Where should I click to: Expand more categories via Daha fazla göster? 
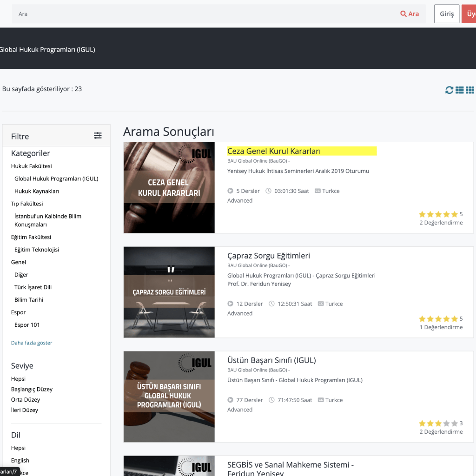[x=32, y=342]
